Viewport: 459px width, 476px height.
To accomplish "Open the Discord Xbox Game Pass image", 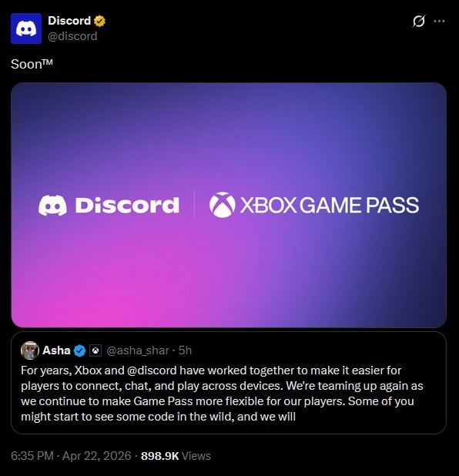I will 229,205.
